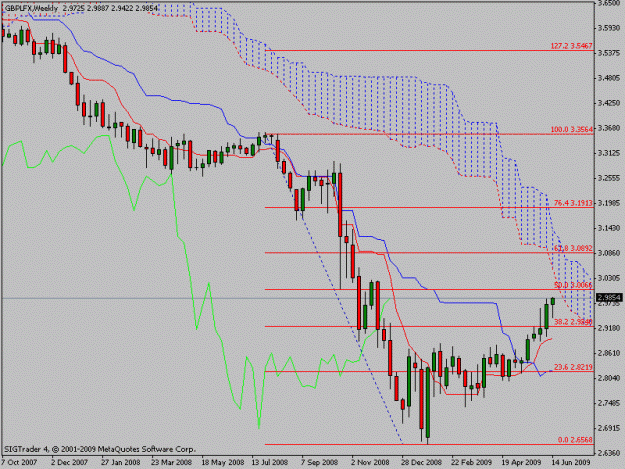Click the 3.3680 price axis value
Screen dimensions: 625x469
[x=609, y=128]
